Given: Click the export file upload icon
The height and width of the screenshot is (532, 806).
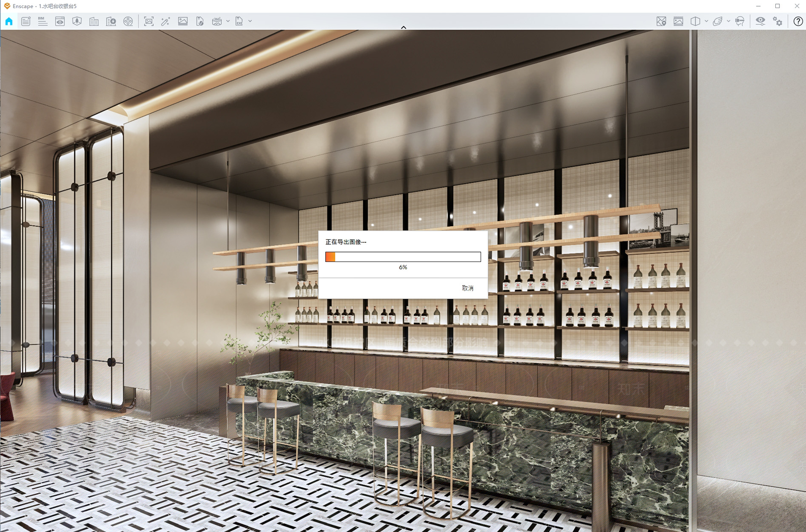Looking at the screenshot, I should 200,21.
